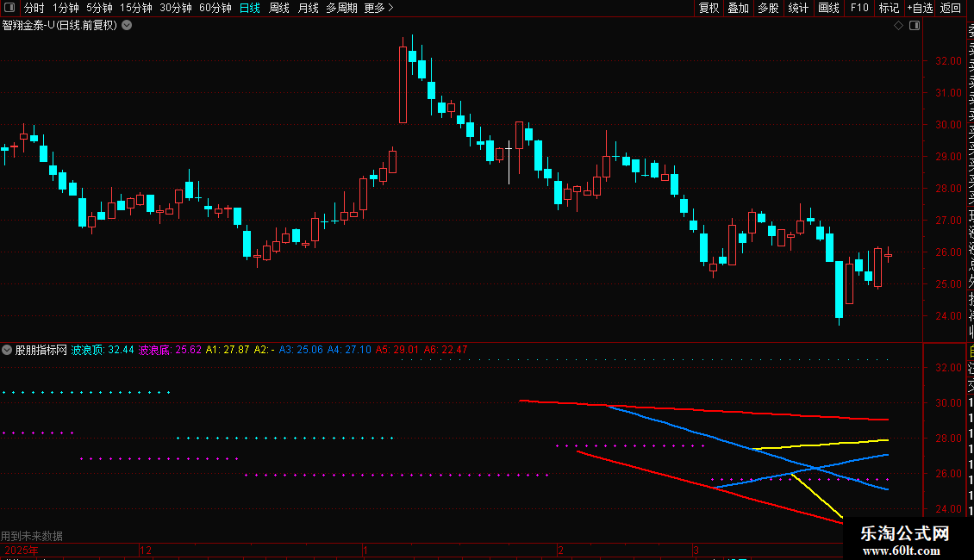This screenshot has width=974, height=560.
Task: Open 画线 drawing tools
Action: pyautogui.click(x=828, y=8)
